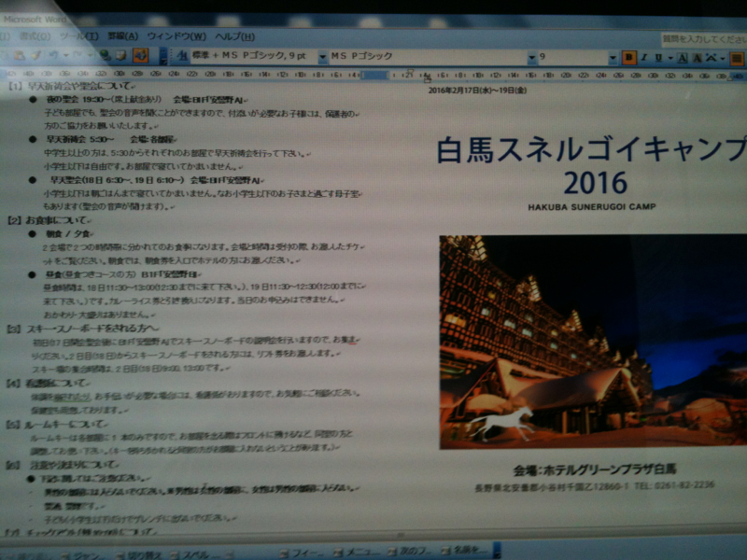Toggle Bold formatting button
The width and height of the screenshot is (747, 560).
click(x=629, y=58)
